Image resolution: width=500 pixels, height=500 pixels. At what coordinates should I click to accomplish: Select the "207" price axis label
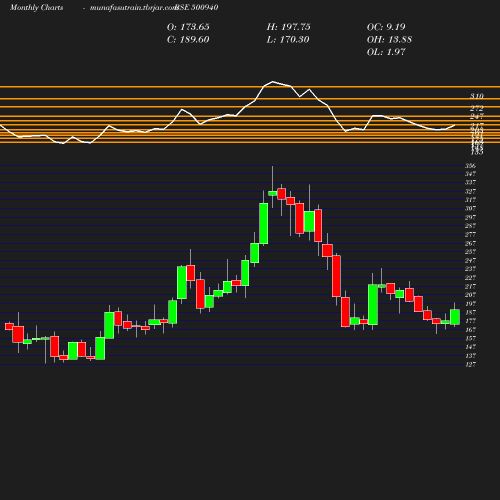470,295
